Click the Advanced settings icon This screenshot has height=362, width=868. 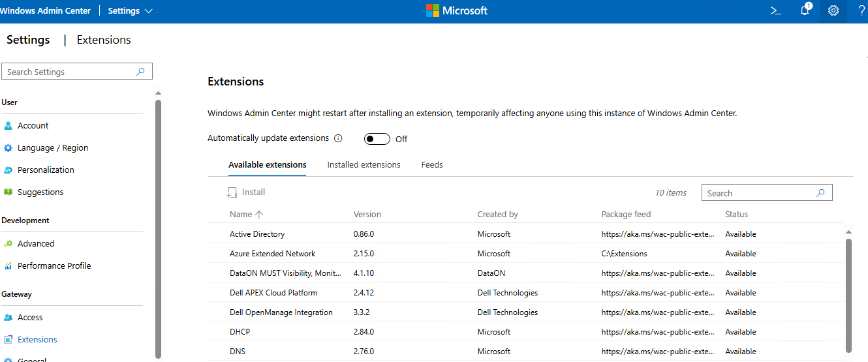pyautogui.click(x=8, y=244)
